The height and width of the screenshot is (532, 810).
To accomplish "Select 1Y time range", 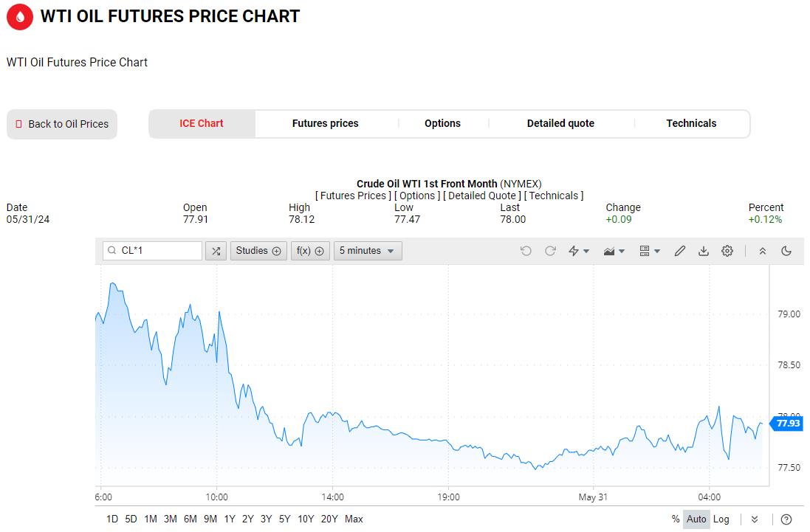I will click(x=230, y=519).
